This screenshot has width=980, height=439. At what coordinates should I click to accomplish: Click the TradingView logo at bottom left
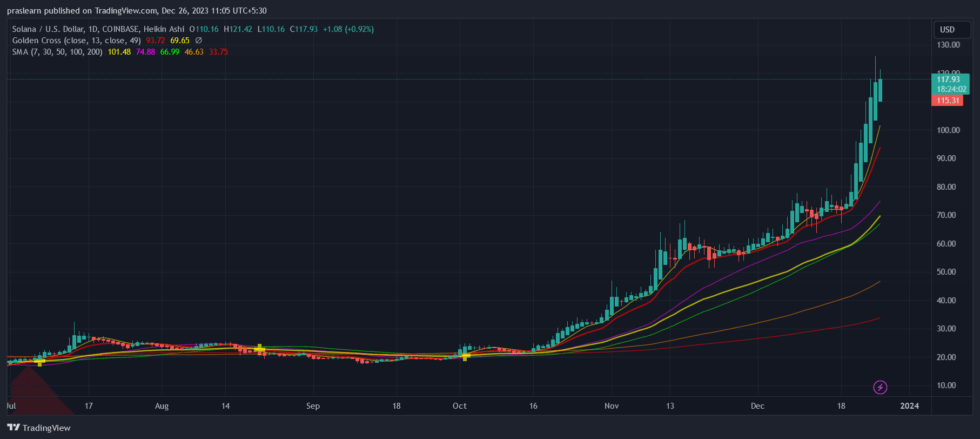coord(39,428)
